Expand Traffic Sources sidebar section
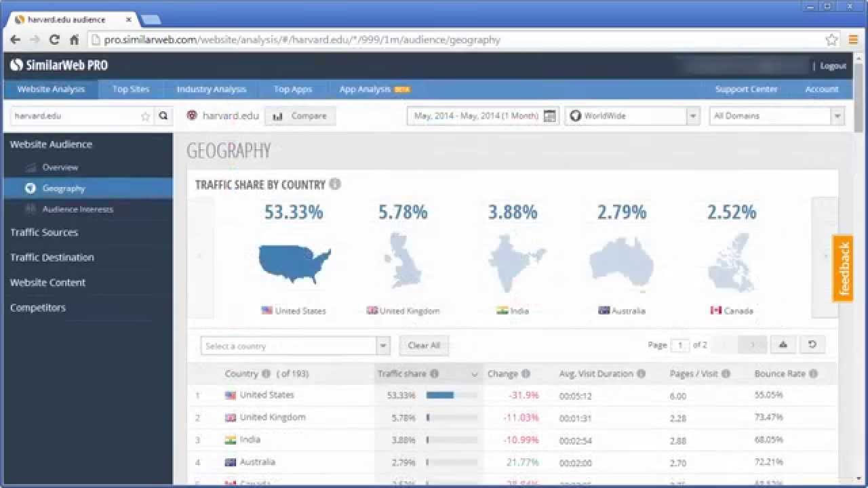 tap(44, 232)
